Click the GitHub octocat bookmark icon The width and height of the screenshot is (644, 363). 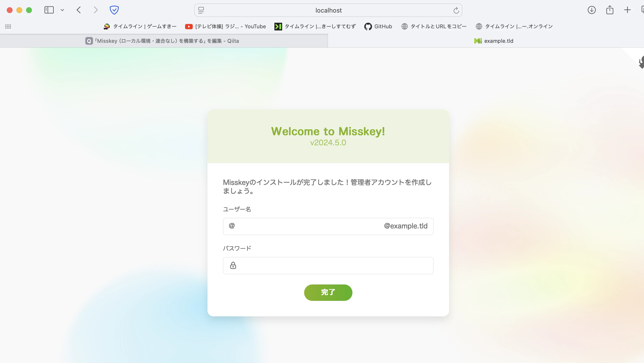368,27
